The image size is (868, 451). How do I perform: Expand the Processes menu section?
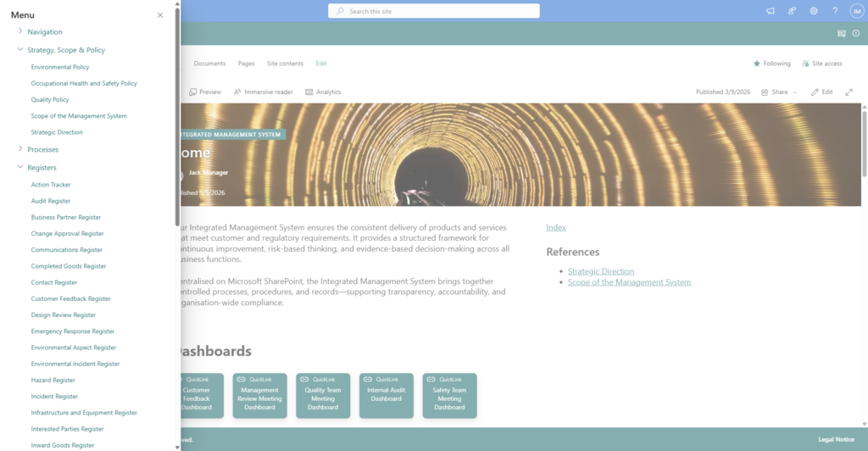[x=20, y=149]
